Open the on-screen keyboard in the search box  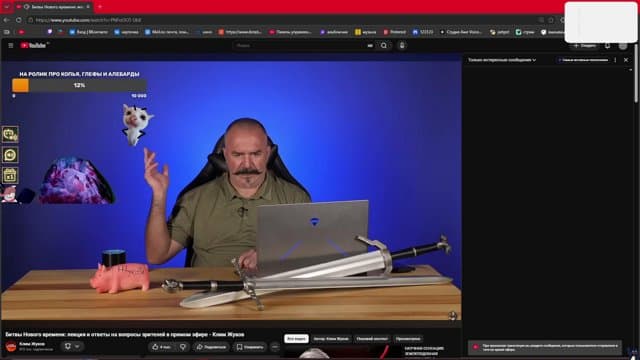tap(370, 46)
